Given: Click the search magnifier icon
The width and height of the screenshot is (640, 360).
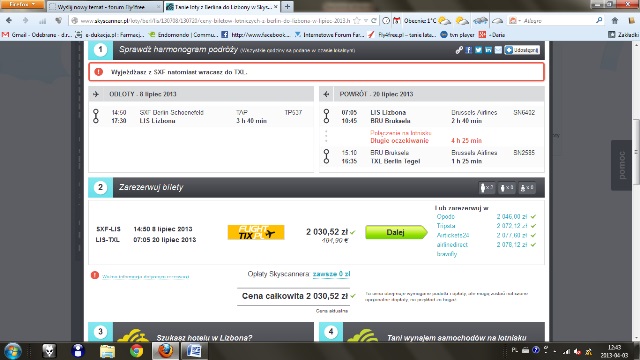Looking at the screenshot, I should 599,20.
